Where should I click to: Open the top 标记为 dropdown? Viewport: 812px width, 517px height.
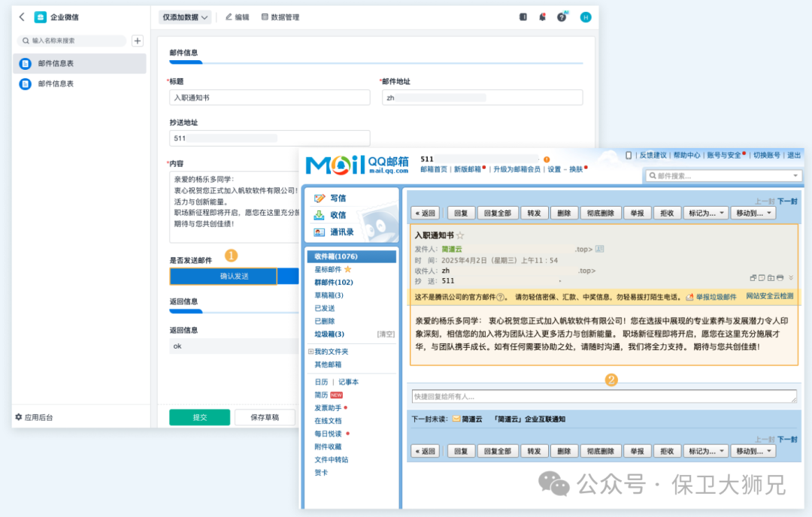click(706, 213)
